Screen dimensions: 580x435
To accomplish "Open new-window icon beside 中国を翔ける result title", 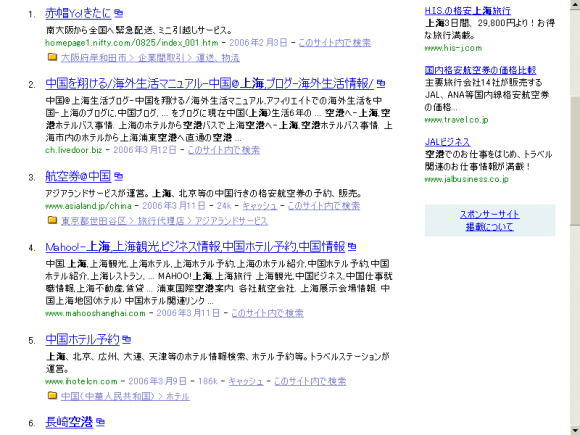I will click(x=381, y=84).
